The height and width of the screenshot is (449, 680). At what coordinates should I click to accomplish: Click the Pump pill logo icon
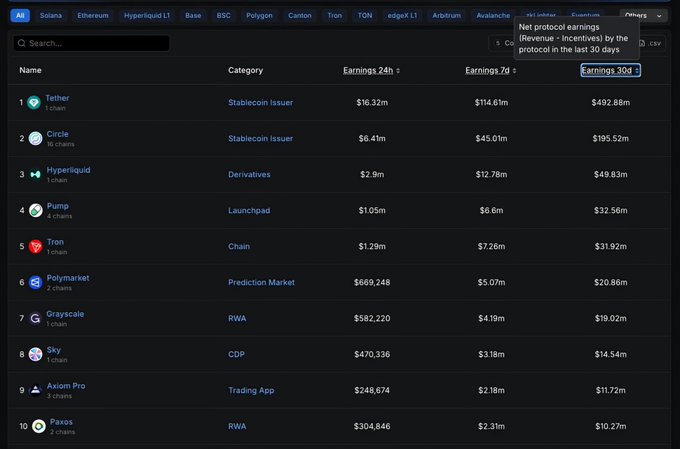[36, 210]
